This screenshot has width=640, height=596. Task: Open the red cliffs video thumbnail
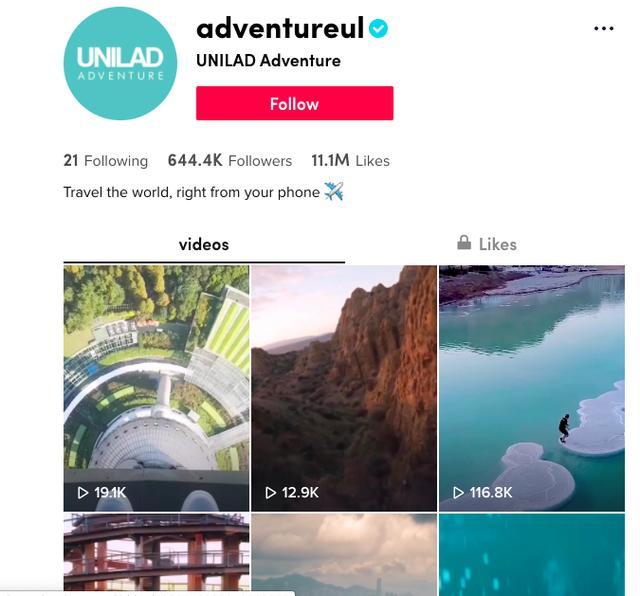(344, 388)
